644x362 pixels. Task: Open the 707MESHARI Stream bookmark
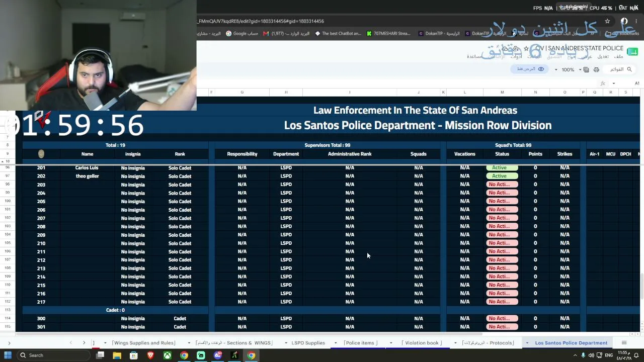(388, 34)
